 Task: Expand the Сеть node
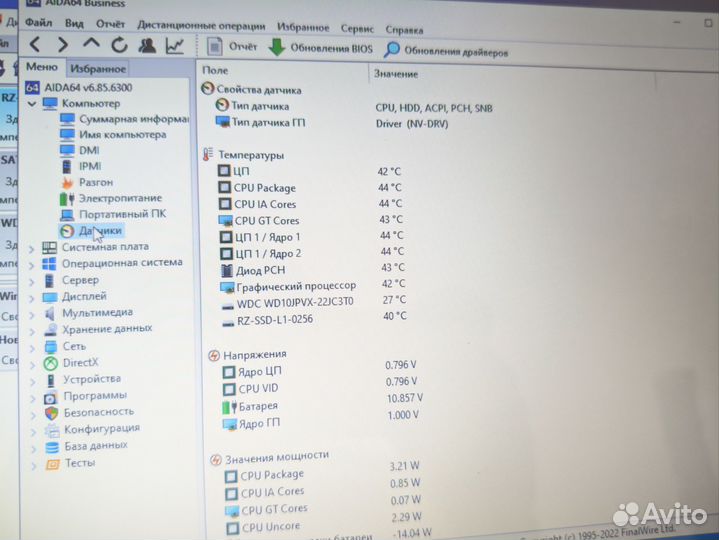pyautogui.click(x=33, y=348)
